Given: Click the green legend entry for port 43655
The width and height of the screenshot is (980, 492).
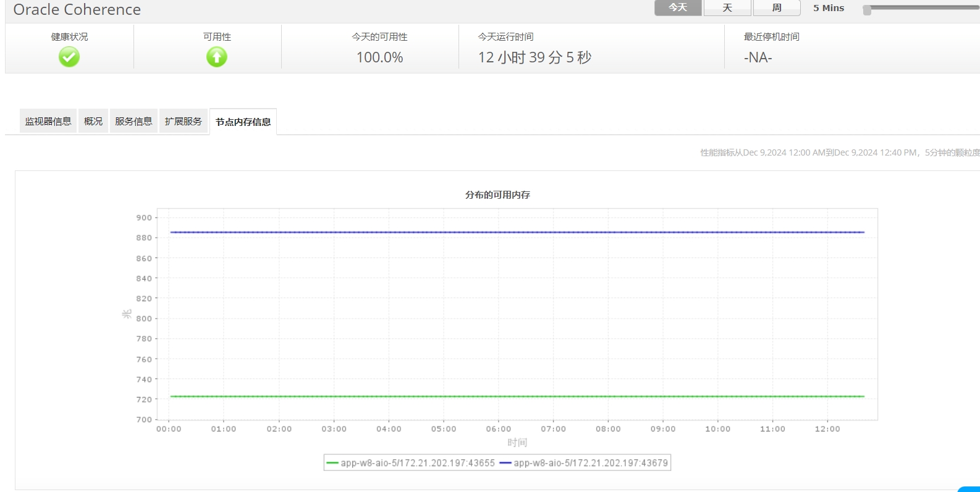Looking at the screenshot, I should (x=410, y=463).
